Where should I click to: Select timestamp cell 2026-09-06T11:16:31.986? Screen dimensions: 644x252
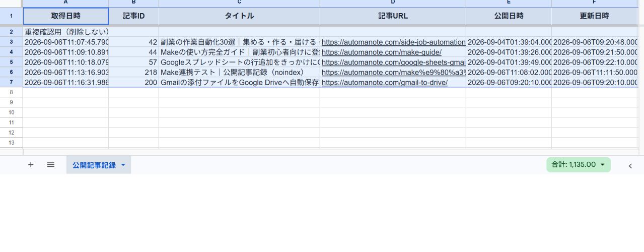pos(66,83)
